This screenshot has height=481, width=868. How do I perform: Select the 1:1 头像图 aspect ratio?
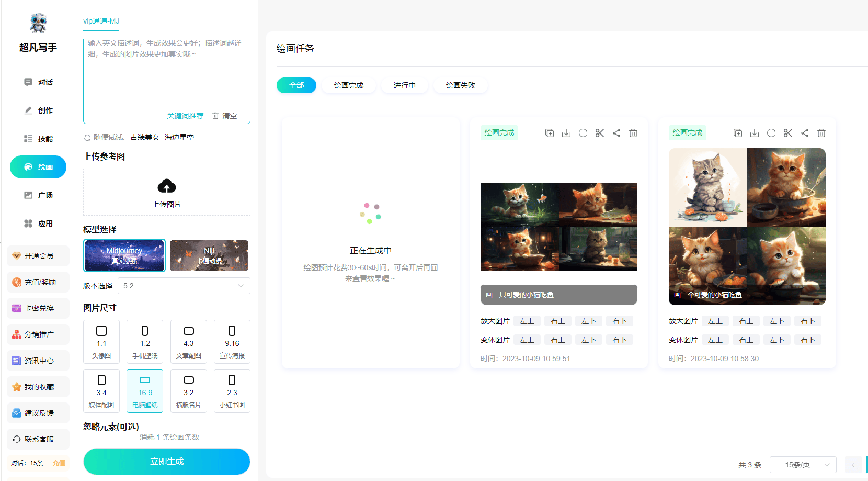point(101,341)
